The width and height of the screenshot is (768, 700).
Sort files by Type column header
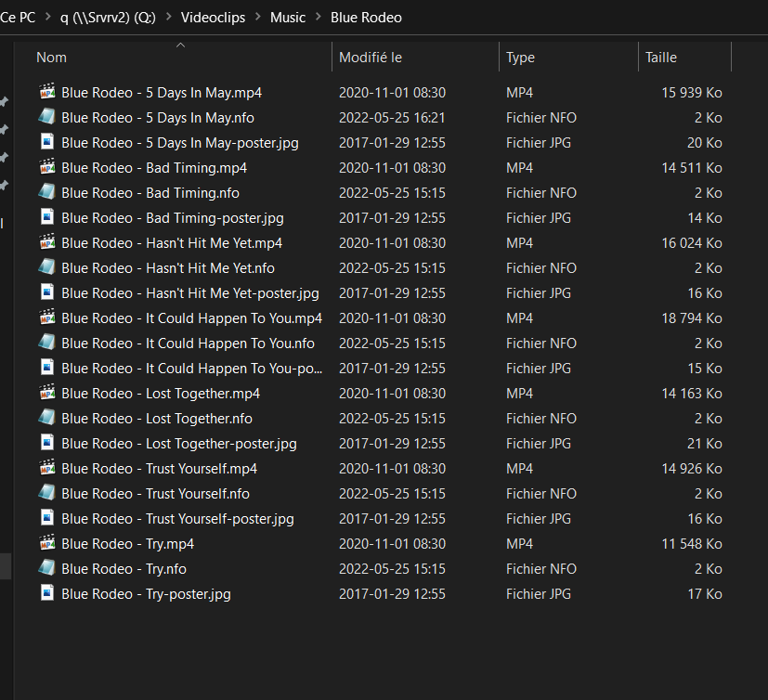(520, 58)
